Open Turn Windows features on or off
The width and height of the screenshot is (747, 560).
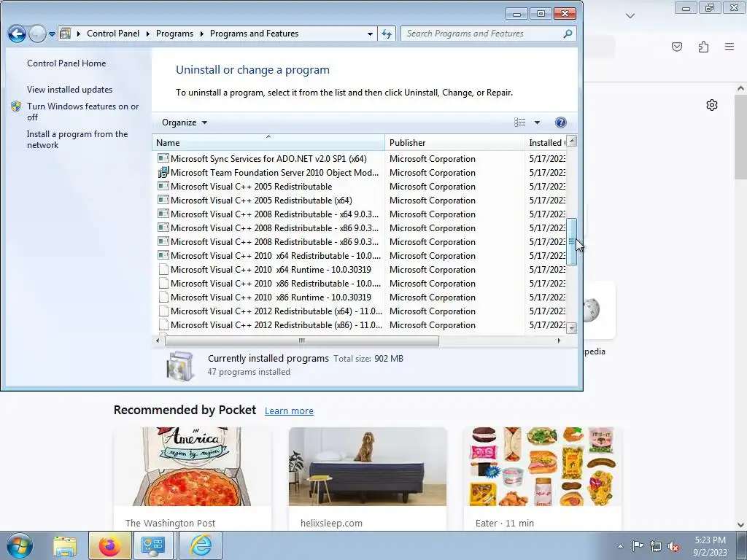click(x=83, y=112)
